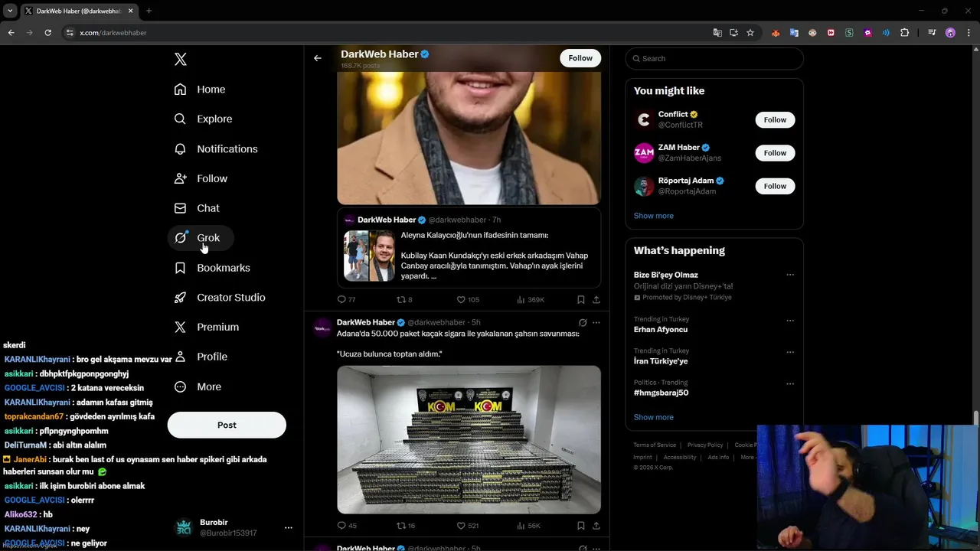
Task: Click the X logo in sidebar
Action: pyautogui.click(x=180, y=59)
